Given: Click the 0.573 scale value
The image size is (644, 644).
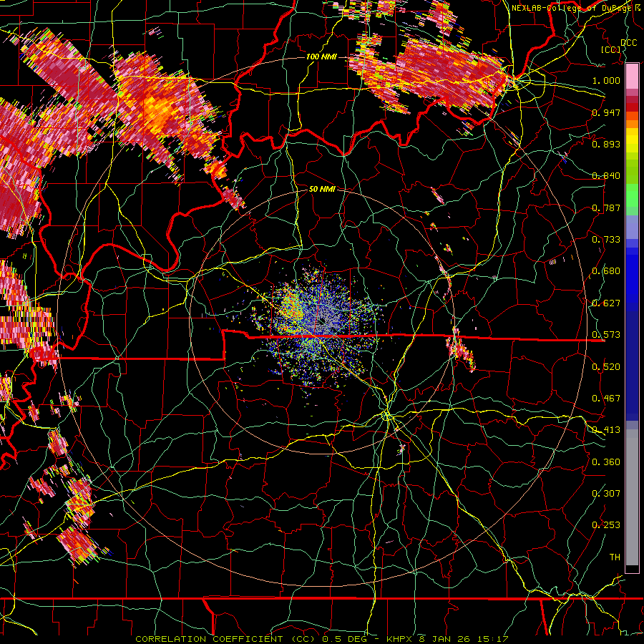Looking at the screenshot, I should click(x=606, y=335).
